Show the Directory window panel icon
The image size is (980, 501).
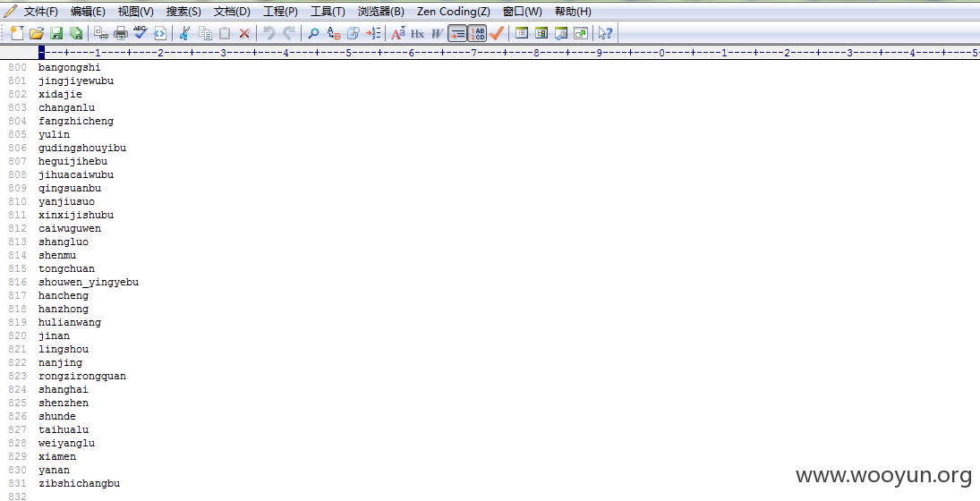pos(522,33)
